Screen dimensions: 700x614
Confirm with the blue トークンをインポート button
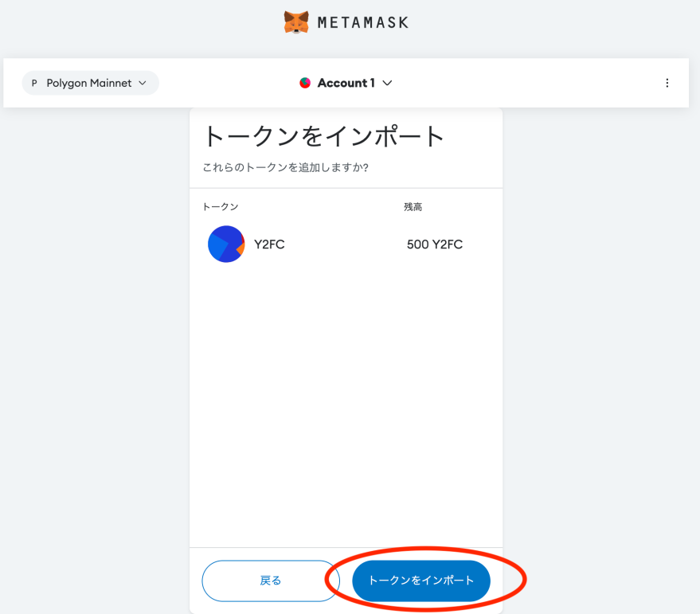tap(421, 581)
